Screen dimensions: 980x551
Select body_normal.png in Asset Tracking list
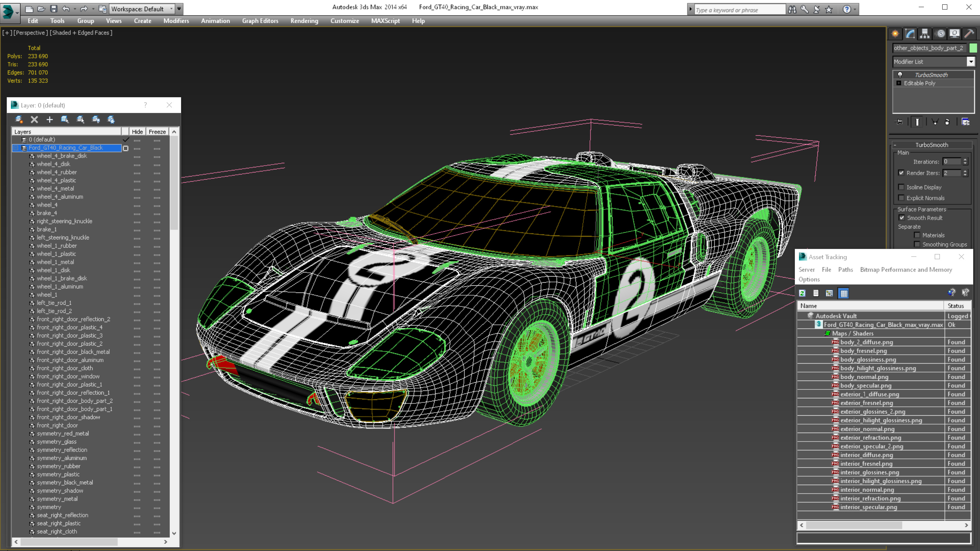pyautogui.click(x=864, y=377)
